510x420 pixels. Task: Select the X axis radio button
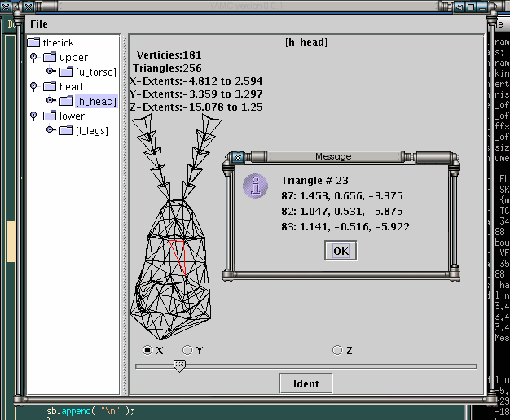pos(147,350)
